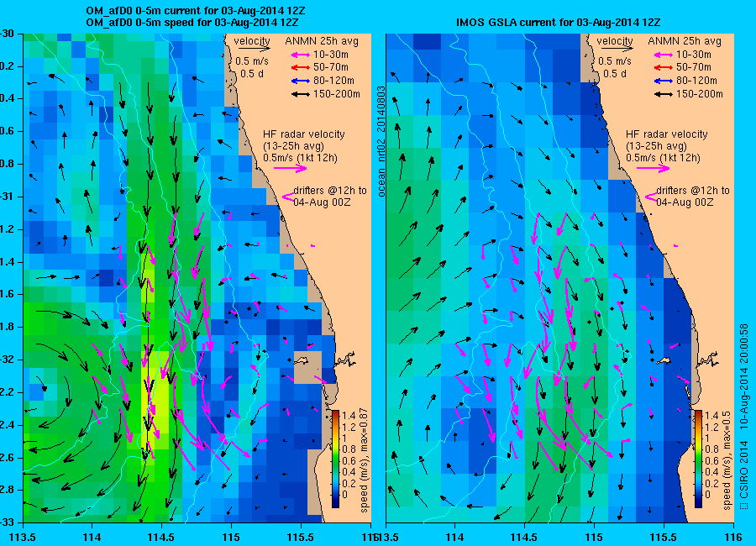Click '1.4' tick on left colour bar
756x546 pixels.
click(x=348, y=415)
